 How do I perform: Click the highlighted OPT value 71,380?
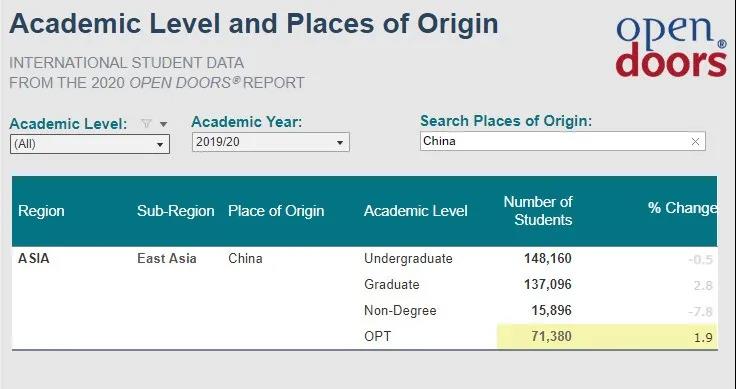pos(552,336)
